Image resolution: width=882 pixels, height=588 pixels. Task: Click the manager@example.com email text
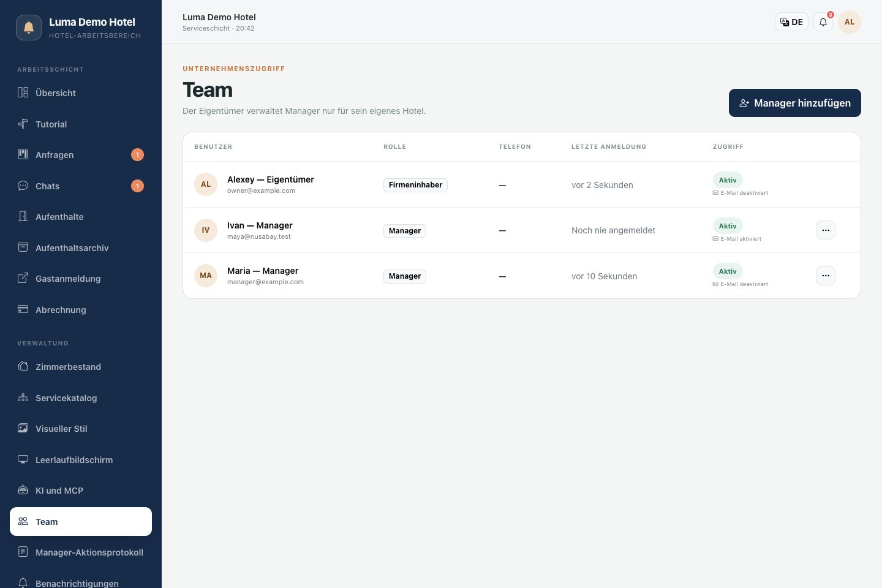point(265,282)
